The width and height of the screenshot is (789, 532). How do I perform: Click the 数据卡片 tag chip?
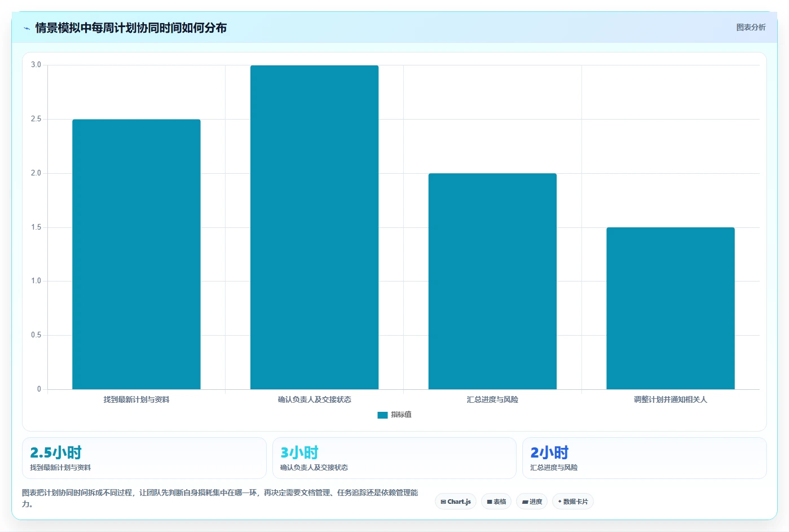573,502
